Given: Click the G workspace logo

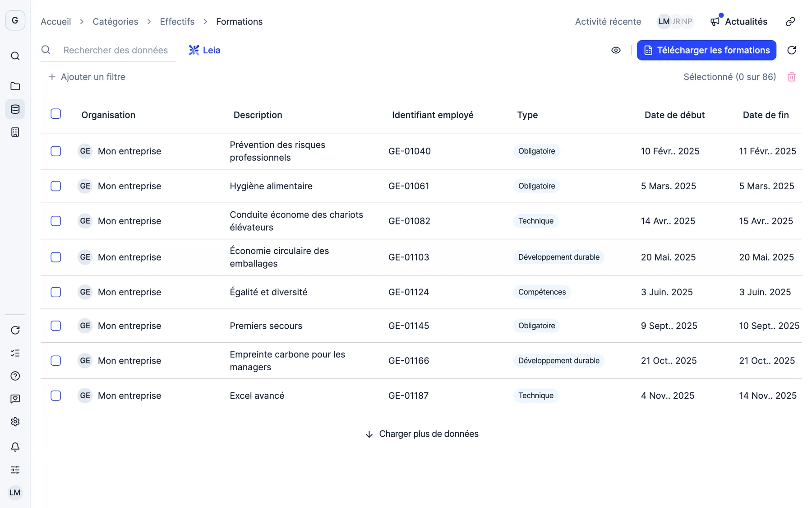Looking at the screenshot, I should pos(15,20).
